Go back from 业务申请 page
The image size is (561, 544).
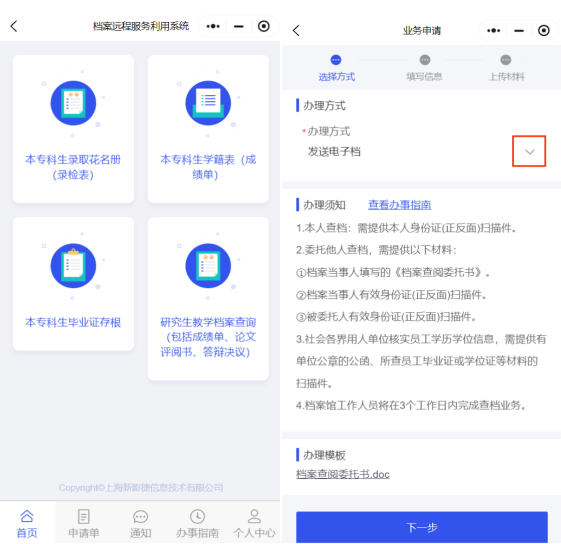pos(296,31)
